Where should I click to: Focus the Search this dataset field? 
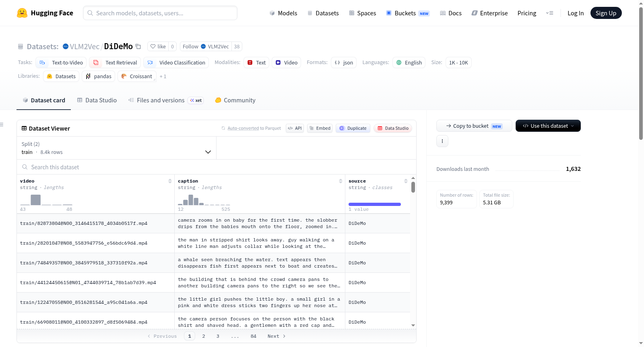click(217, 167)
